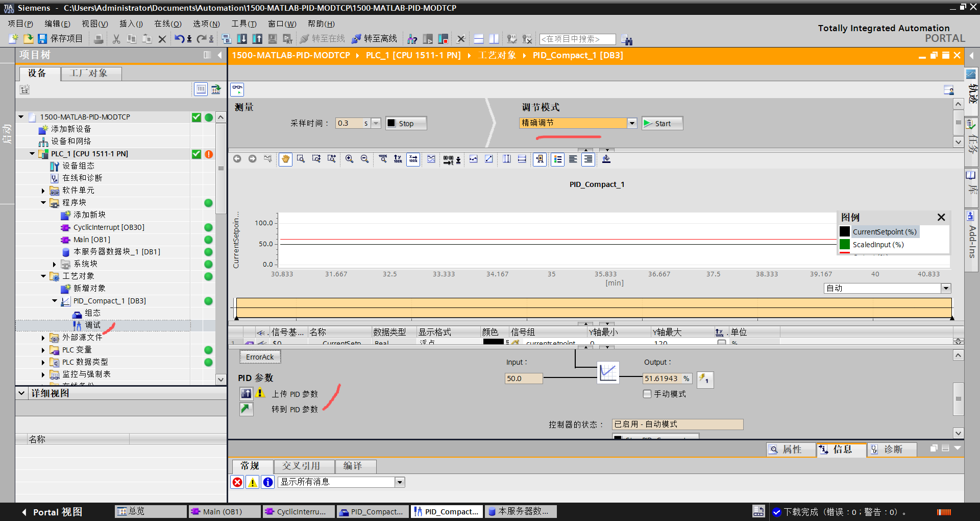Click the chart background color fill icon

click(606, 159)
